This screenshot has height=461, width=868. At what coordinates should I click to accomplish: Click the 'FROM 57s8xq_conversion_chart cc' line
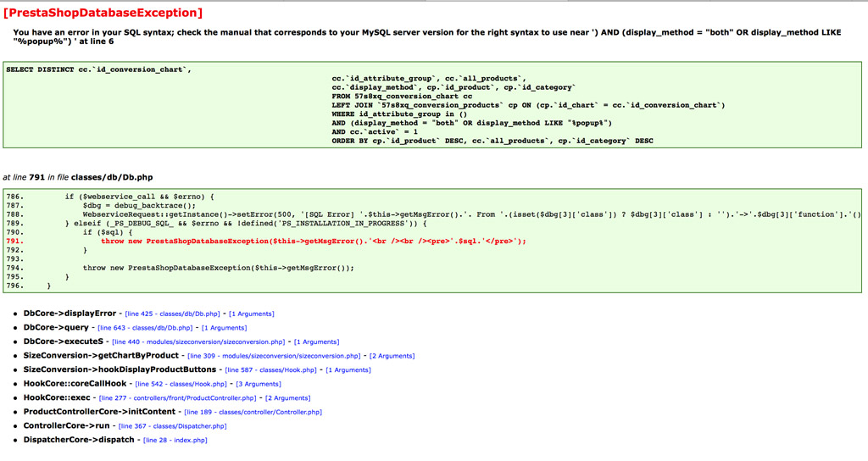[x=402, y=97]
